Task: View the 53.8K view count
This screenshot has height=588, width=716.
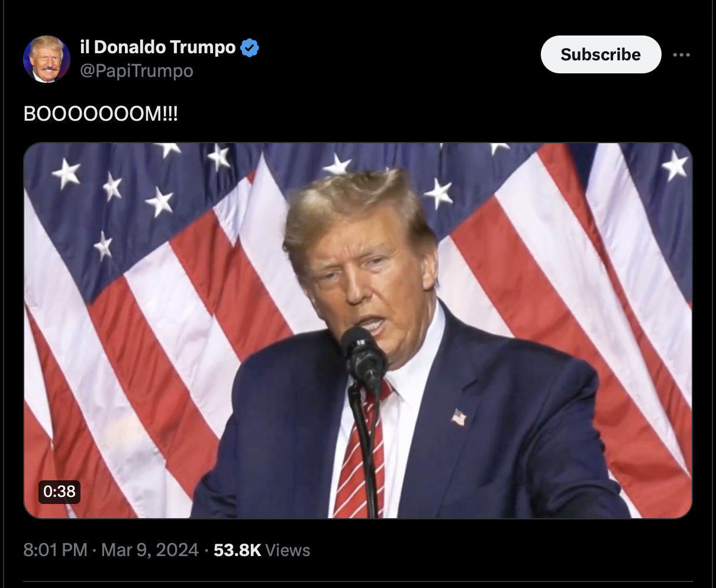Action: click(237, 550)
